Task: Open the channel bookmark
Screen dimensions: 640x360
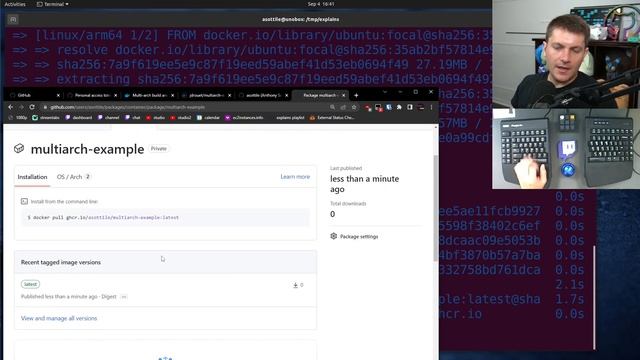Action: click(108, 118)
